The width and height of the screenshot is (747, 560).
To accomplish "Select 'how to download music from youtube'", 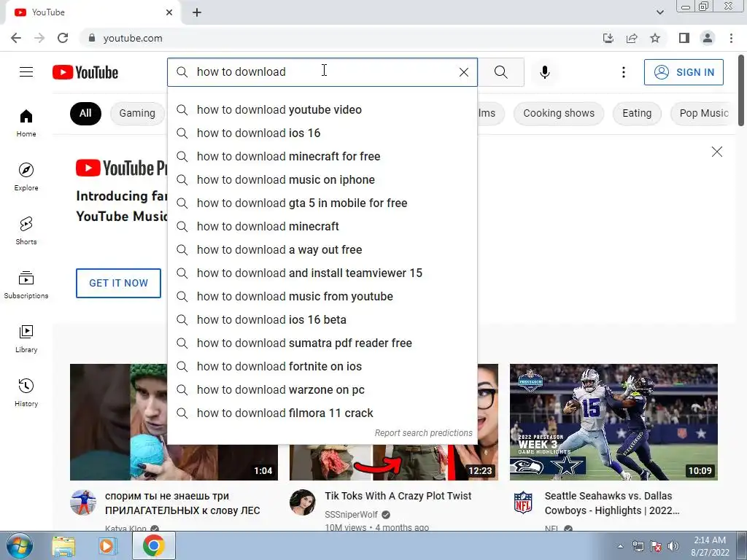I will (x=322, y=296).
